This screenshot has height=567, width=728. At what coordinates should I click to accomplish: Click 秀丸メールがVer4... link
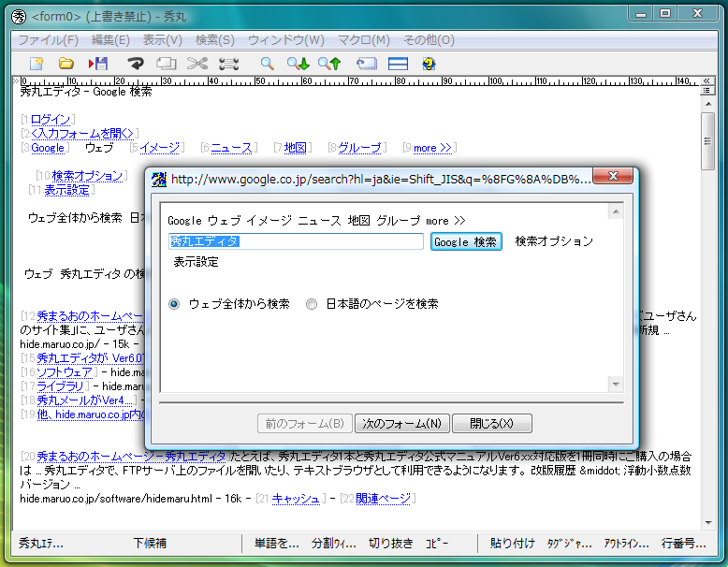84,400
